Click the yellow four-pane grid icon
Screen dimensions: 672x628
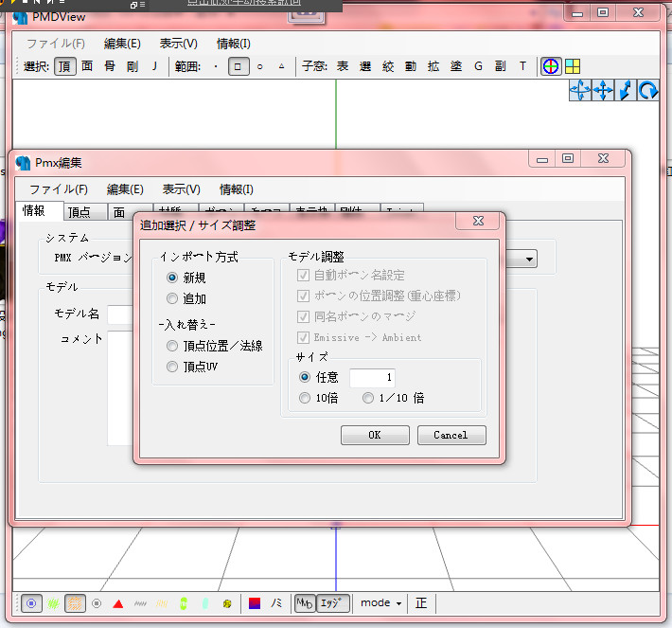click(573, 66)
